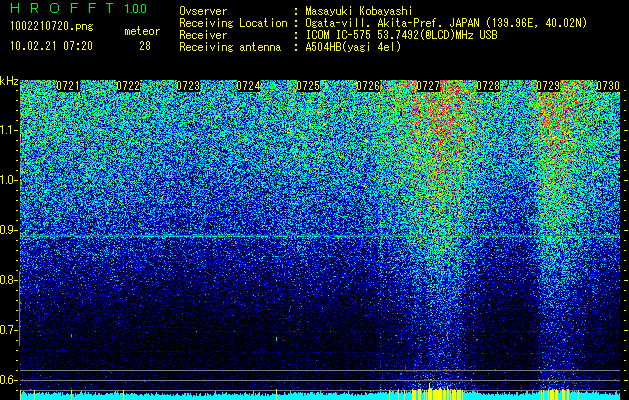629x400 pixels.
Task: Click the meteor count 28
Action: point(145,46)
